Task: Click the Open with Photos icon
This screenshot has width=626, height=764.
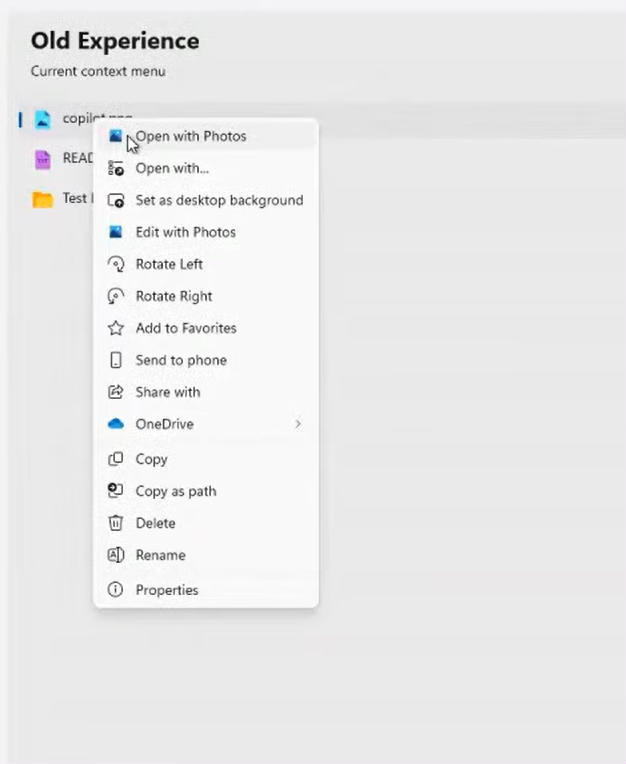Action: tap(116, 136)
